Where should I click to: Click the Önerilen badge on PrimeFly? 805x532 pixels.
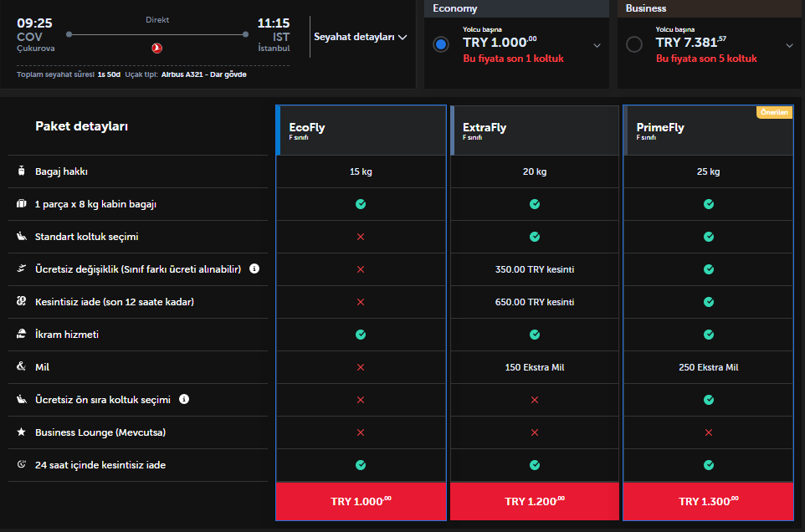[x=774, y=112]
